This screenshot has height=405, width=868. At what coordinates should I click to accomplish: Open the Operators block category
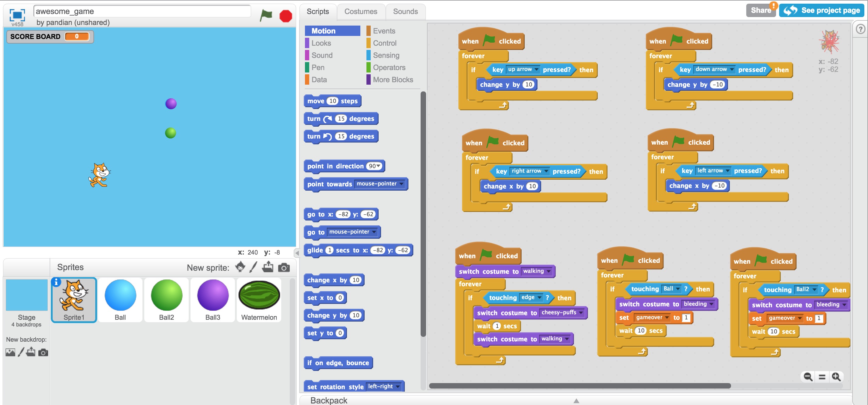tap(389, 67)
